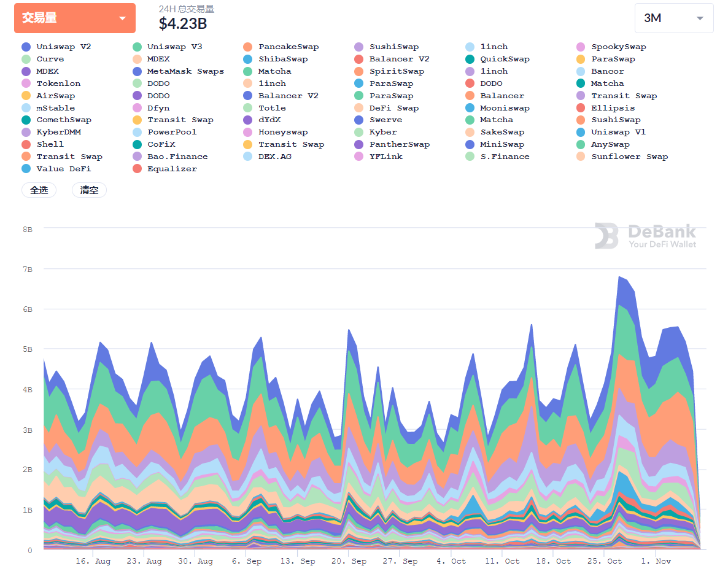Toggle ComethSwap series visibility

click(56, 120)
